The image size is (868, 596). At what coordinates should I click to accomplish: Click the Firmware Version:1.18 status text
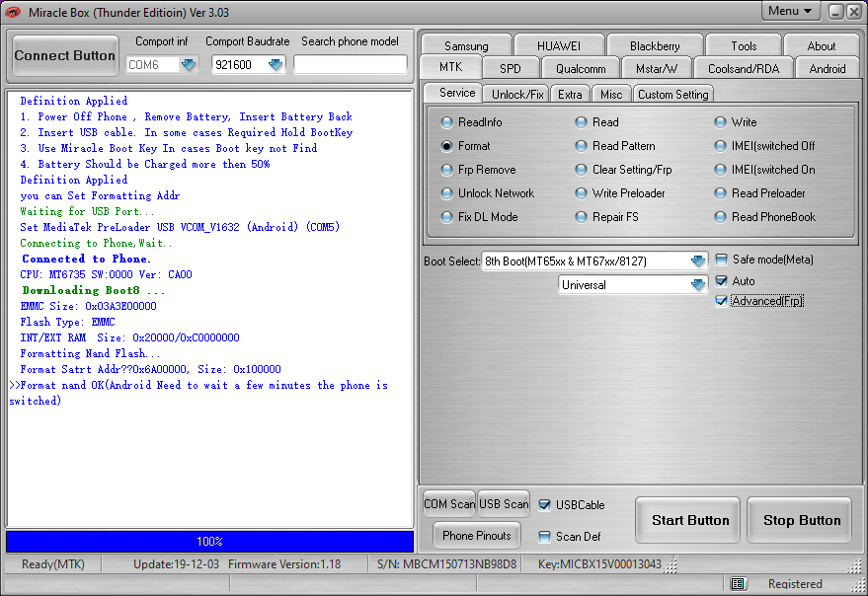coord(284,563)
